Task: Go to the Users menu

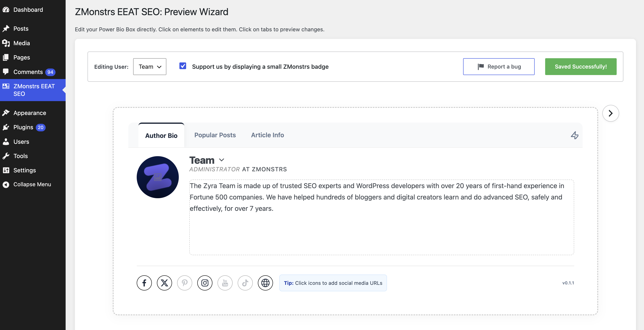Action: [x=33, y=142]
